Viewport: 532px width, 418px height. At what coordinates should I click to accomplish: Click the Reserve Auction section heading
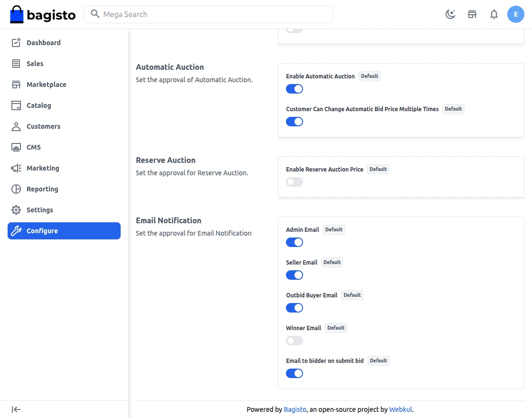[x=166, y=160]
